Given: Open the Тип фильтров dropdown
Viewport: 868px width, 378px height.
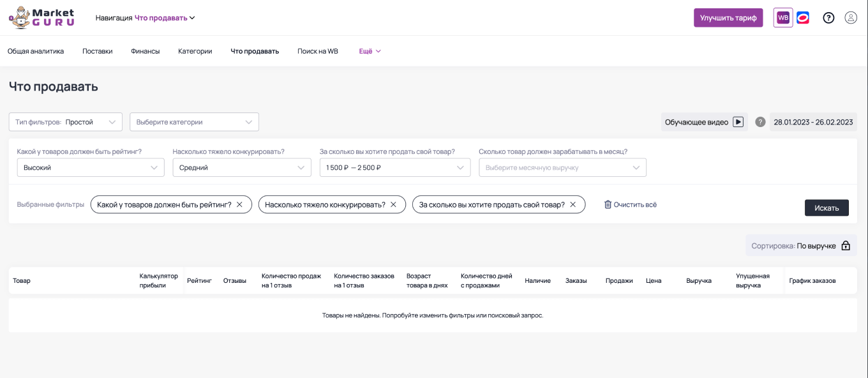Looking at the screenshot, I should coord(65,121).
